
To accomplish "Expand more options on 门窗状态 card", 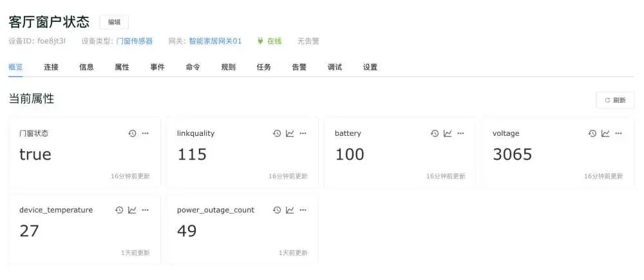I will tap(145, 133).
